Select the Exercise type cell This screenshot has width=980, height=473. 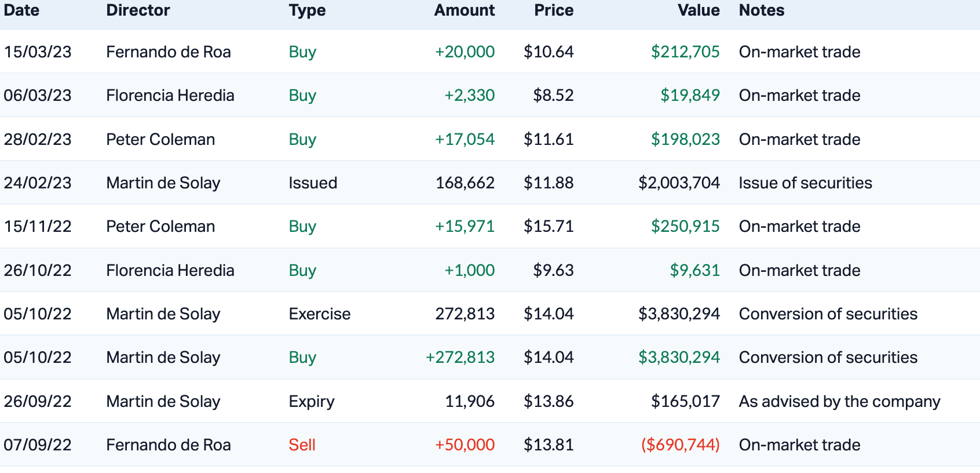[x=319, y=314]
